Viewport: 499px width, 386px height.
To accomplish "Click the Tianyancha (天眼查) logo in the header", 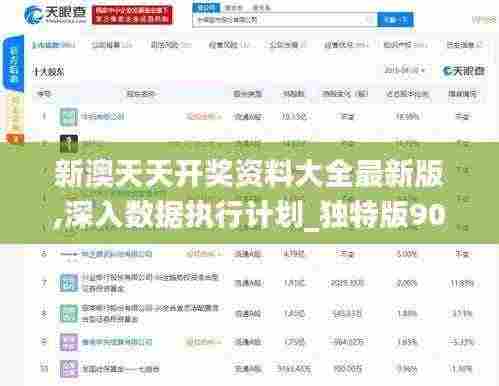I will tap(56, 15).
